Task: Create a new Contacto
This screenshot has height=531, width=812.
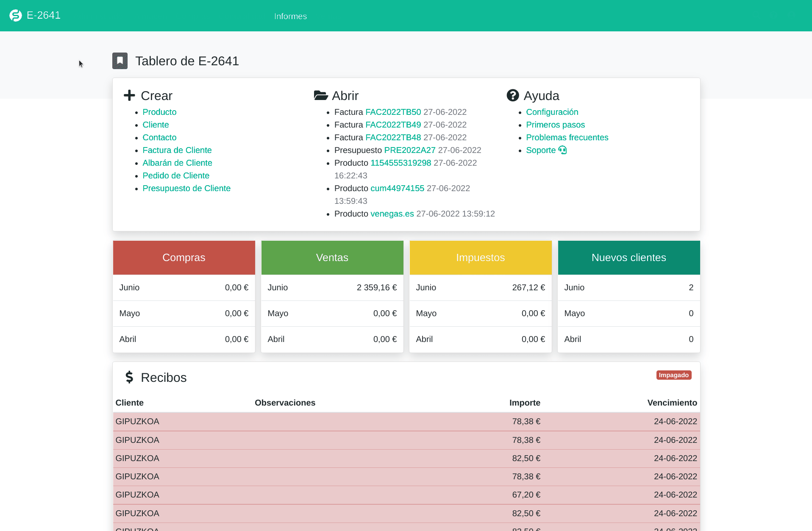Action: click(159, 137)
